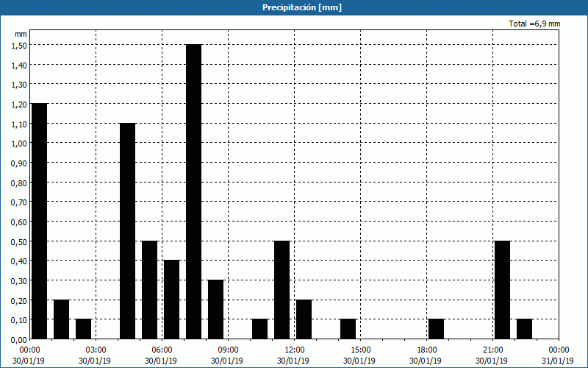
Task: Select the 'Total =6,9 mm' summary label
Action: [534, 24]
